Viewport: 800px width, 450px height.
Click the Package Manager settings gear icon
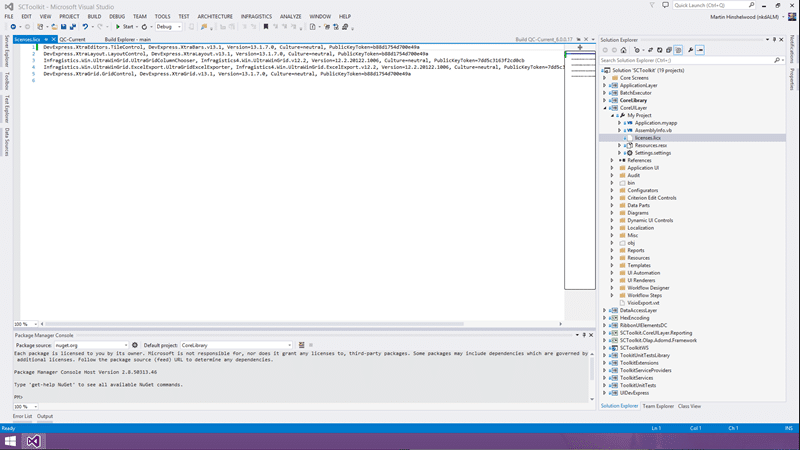(135, 345)
